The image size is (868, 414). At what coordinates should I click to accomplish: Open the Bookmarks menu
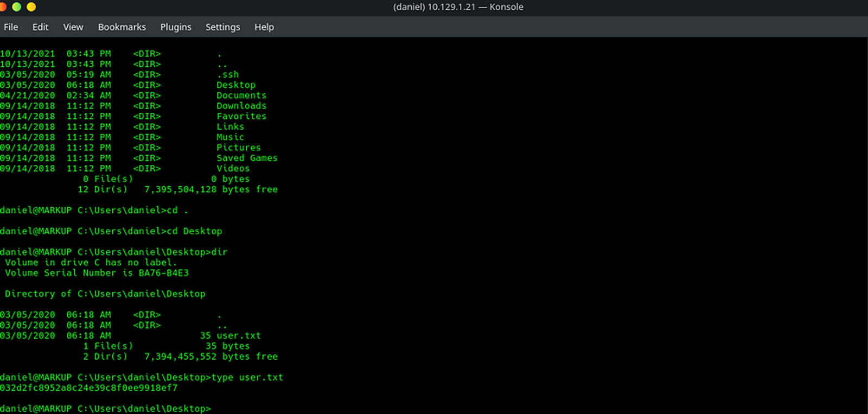(x=122, y=27)
